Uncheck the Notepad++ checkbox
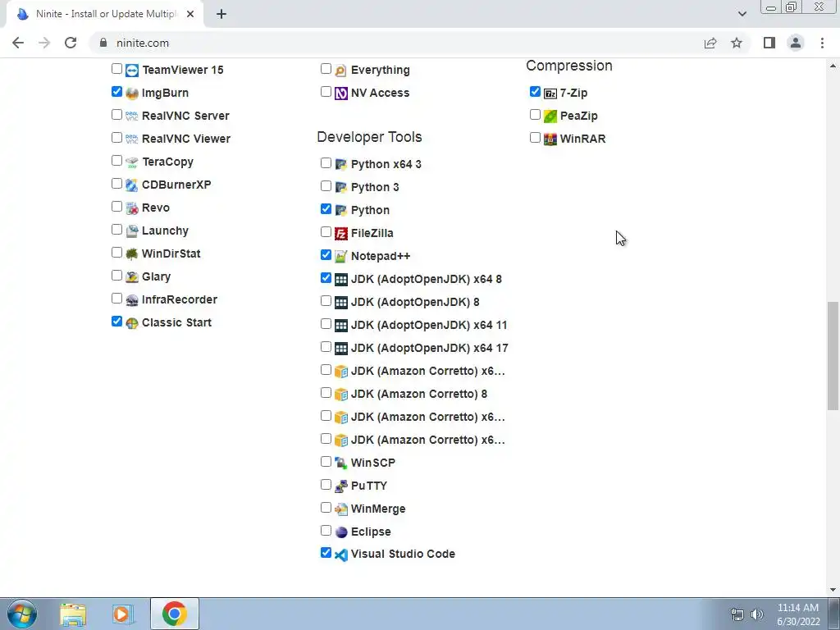Viewport: 840px width, 630px height. [x=326, y=255]
